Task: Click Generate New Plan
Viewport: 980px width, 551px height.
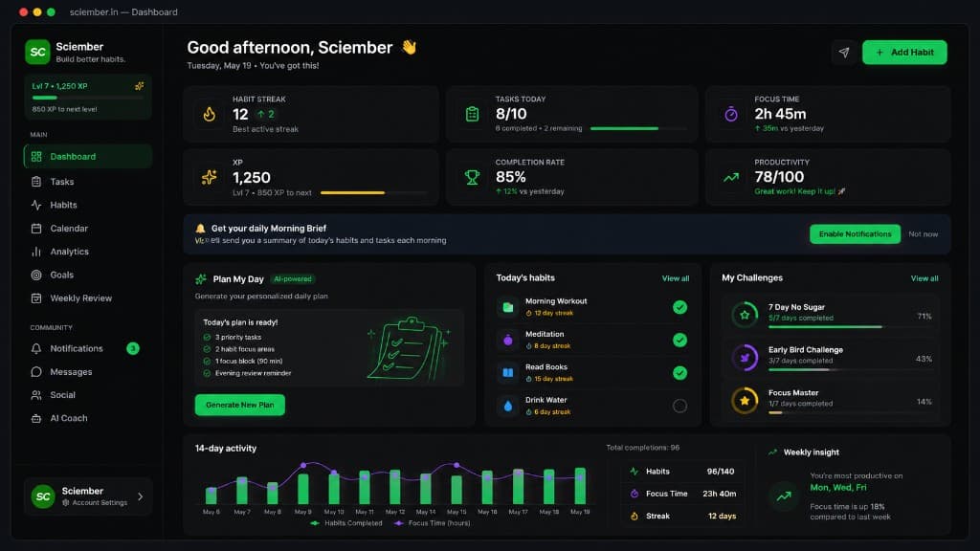Action: (x=240, y=405)
